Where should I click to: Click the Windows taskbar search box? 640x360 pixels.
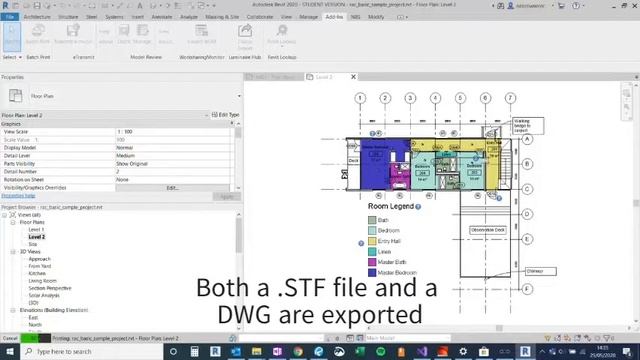point(92,351)
